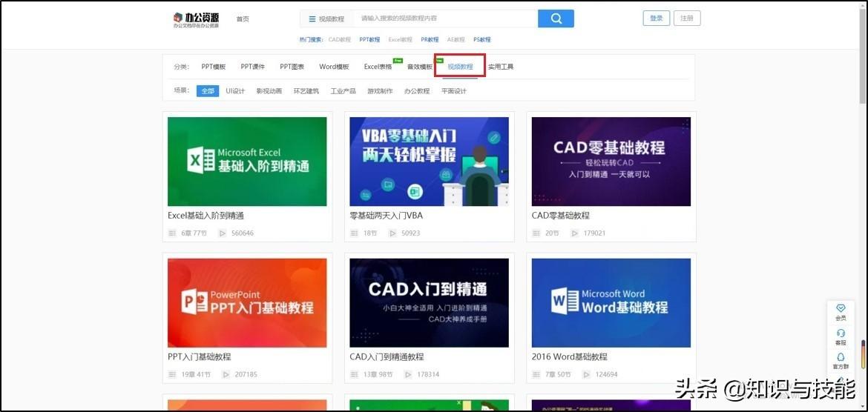Screen dimensions: 868x412
Task: Click play count icon beside 560646
Action: tap(223, 233)
